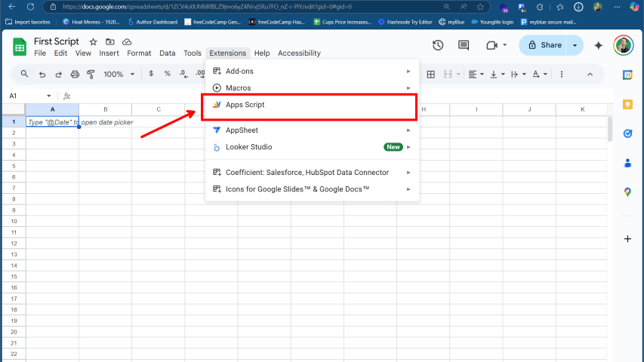Screen dimensions: 644x362
Task: Click the Gemini sparkle icon
Action: [x=599, y=45]
